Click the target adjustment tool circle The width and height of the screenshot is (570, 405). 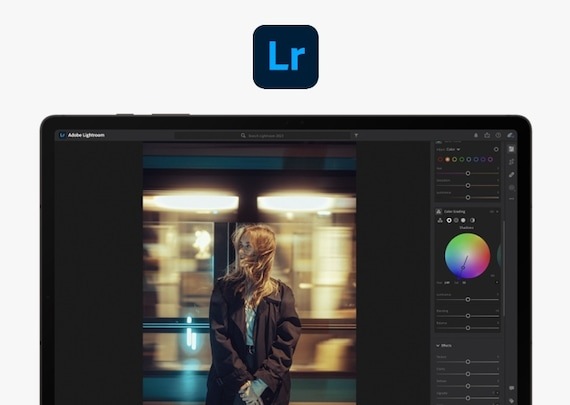click(x=496, y=149)
